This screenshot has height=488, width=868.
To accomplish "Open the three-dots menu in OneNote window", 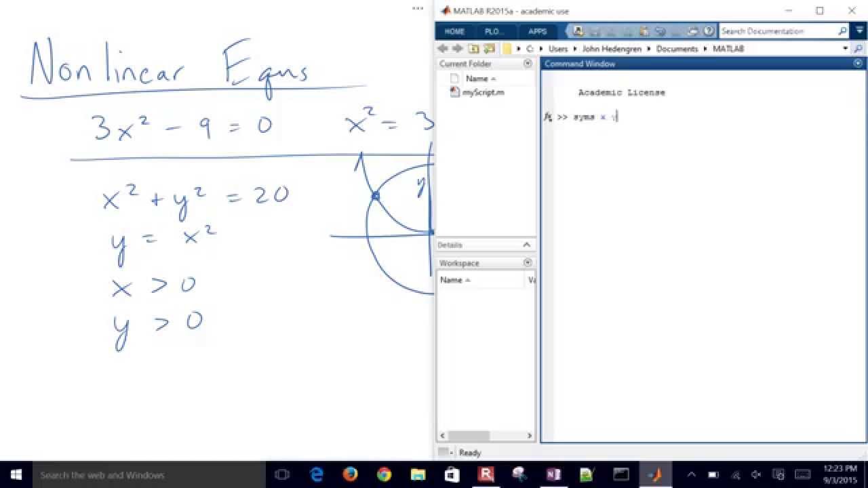I will pyautogui.click(x=418, y=9).
